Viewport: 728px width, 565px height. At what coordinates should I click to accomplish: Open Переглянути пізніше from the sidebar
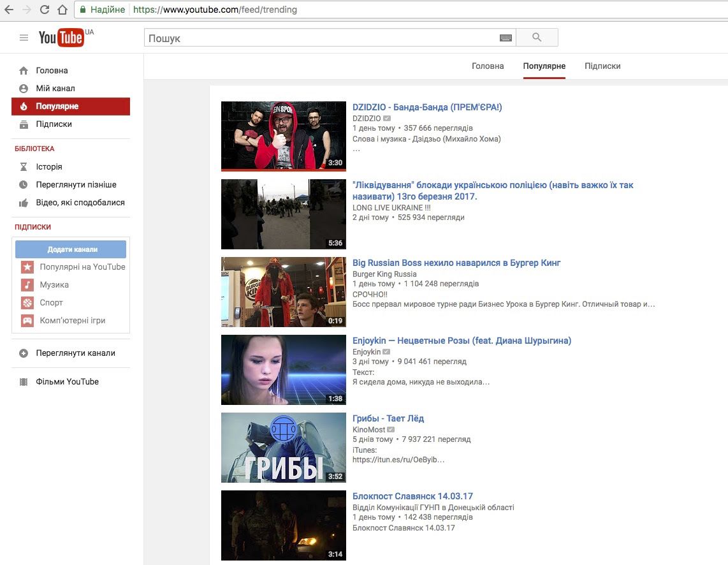coord(76,184)
